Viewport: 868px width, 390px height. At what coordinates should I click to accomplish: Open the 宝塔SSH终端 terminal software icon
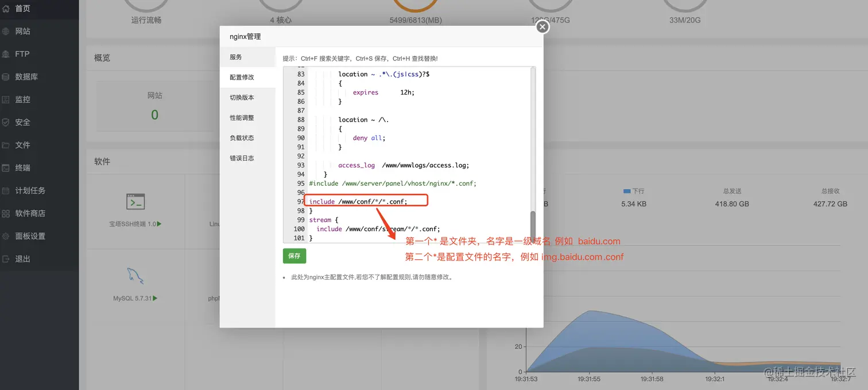[x=135, y=201]
